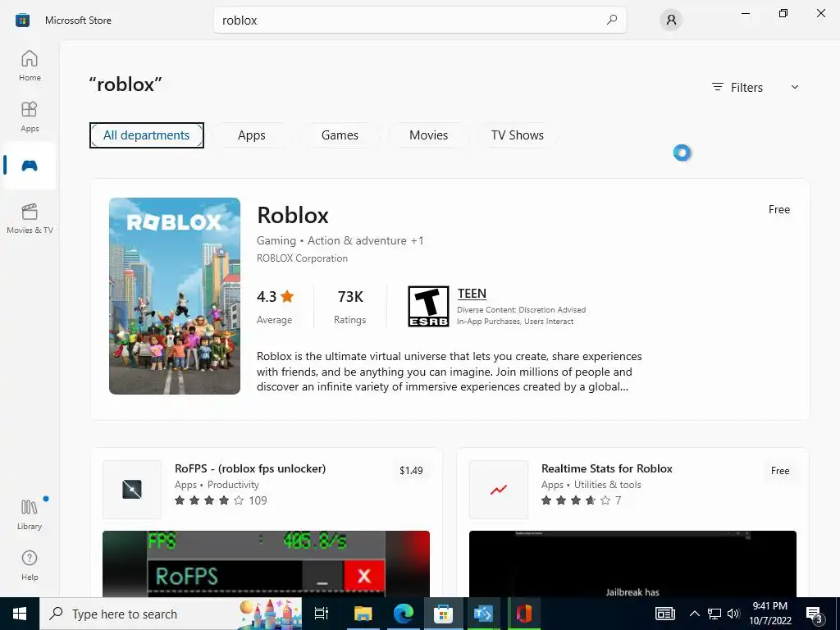
Task: Open the notification center icon
Action: [x=815, y=614]
